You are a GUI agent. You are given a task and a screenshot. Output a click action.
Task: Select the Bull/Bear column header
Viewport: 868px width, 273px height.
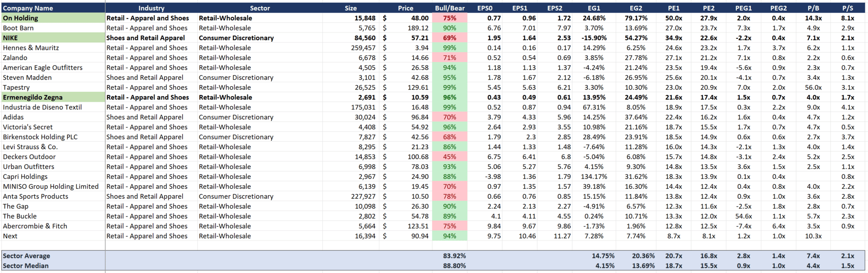(x=450, y=8)
